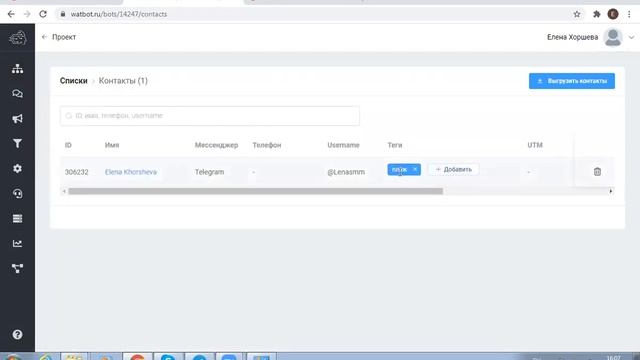Click the Мессенджер column header
The height and width of the screenshot is (360, 640).
(x=216, y=145)
